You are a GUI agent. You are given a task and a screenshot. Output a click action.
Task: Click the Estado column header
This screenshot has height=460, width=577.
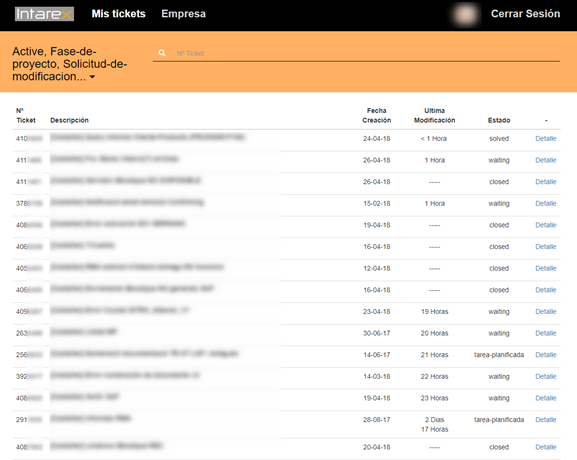pos(499,120)
